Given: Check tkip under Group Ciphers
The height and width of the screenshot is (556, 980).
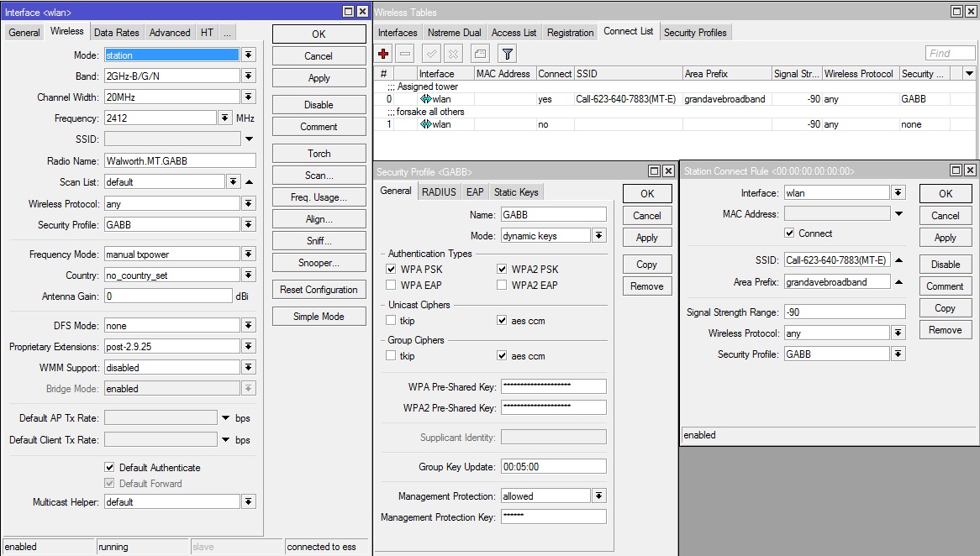Looking at the screenshot, I should 391,355.
